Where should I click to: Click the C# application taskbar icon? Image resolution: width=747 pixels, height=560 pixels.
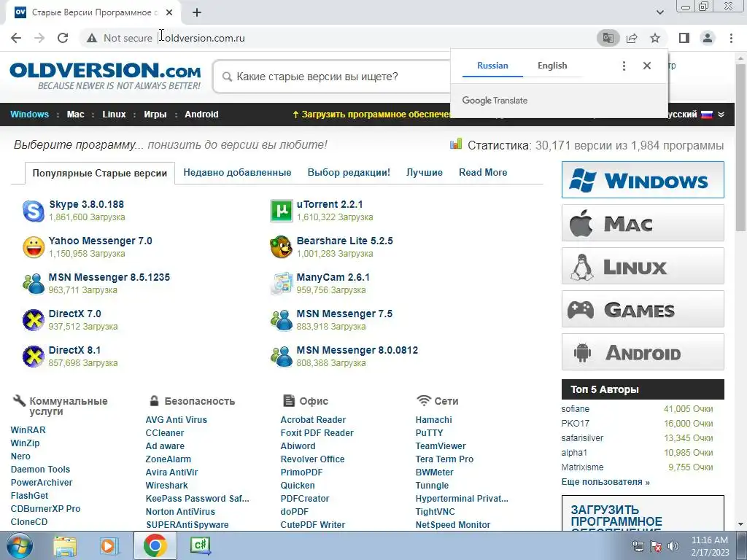pyautogui.click(x=200, y=545)
